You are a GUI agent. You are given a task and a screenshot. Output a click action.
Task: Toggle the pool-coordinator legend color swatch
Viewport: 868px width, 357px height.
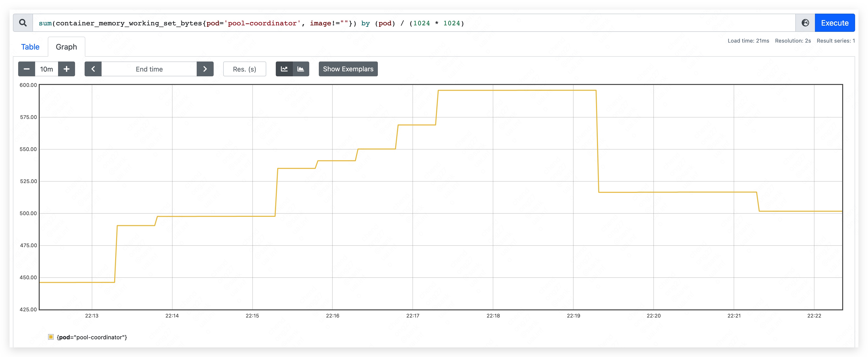pyautogui.click(x=51, y=337)
